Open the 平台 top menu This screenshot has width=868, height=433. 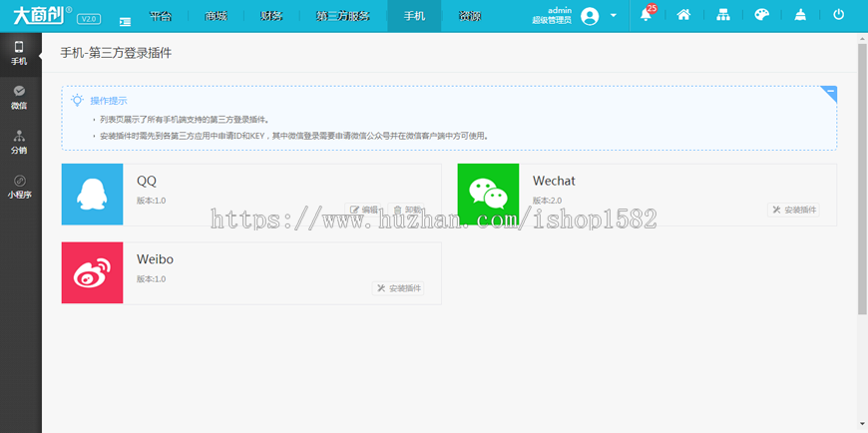pos(161,16)
